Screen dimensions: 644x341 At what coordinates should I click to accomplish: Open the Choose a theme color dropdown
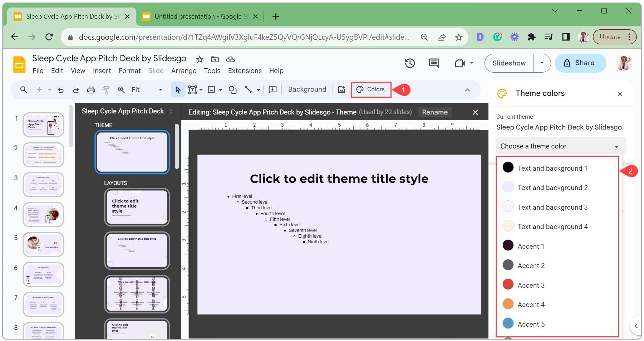(x=560, y=146)
